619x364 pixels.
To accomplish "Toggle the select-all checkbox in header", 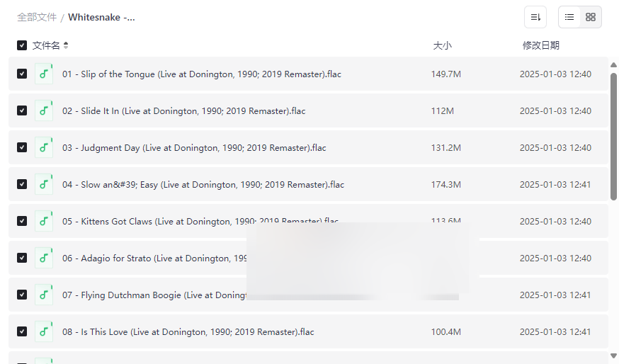I will point(22,45).
